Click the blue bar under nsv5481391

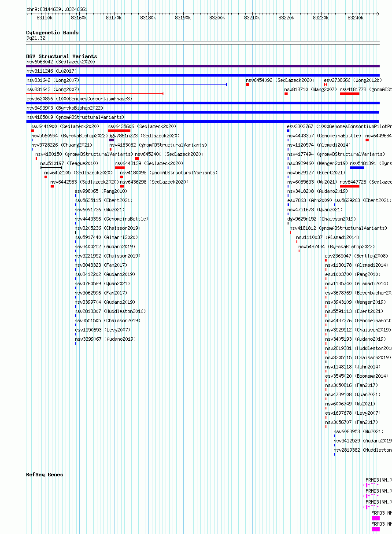click(357, 168)
